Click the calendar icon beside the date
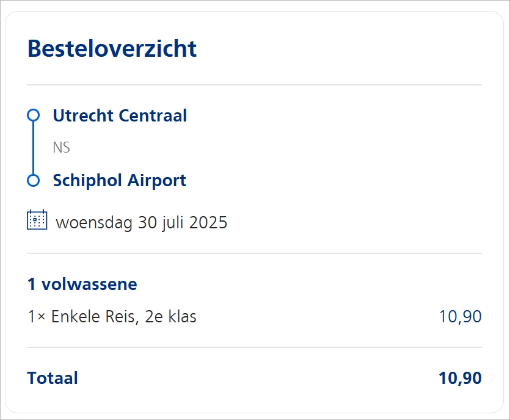 pyautogui.click(x=37, y=220)
